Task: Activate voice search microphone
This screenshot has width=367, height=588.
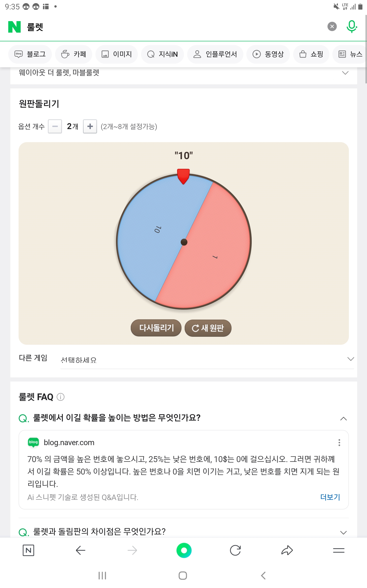Action: [x=351, y=26]
